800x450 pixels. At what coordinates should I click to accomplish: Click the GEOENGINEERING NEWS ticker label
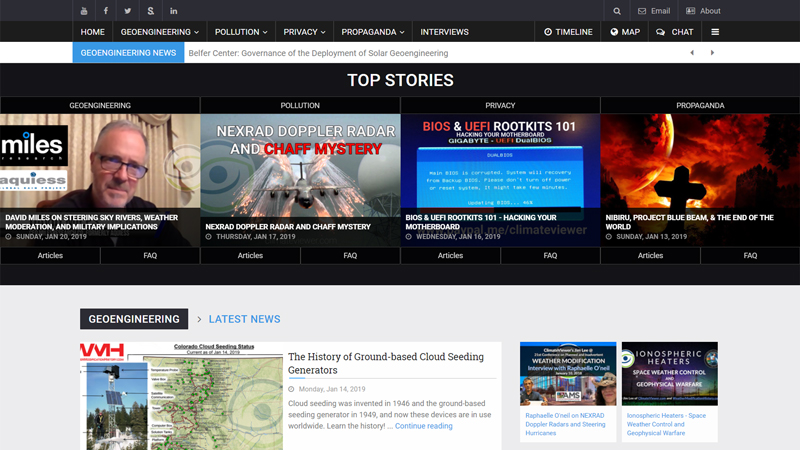tap(128, 53)
